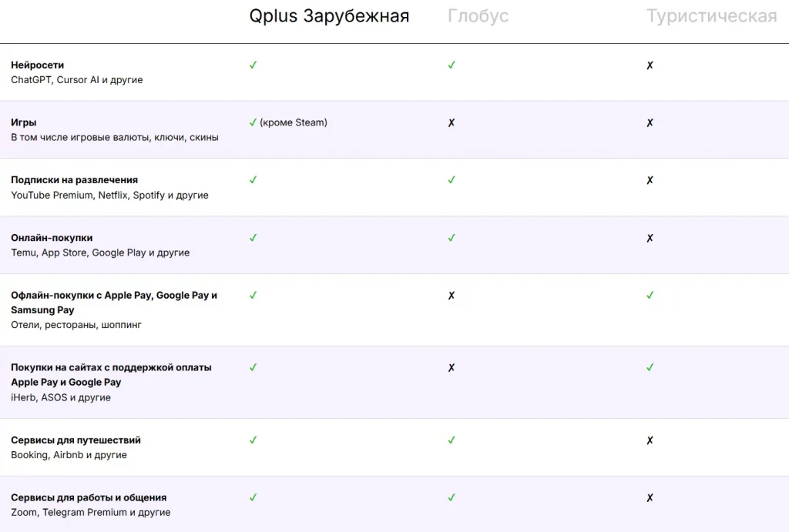Click the Офлайн-покупки checkmark in the Туристическая column
This screenshot has height=532, width=789.
click(x=650, y=295)
